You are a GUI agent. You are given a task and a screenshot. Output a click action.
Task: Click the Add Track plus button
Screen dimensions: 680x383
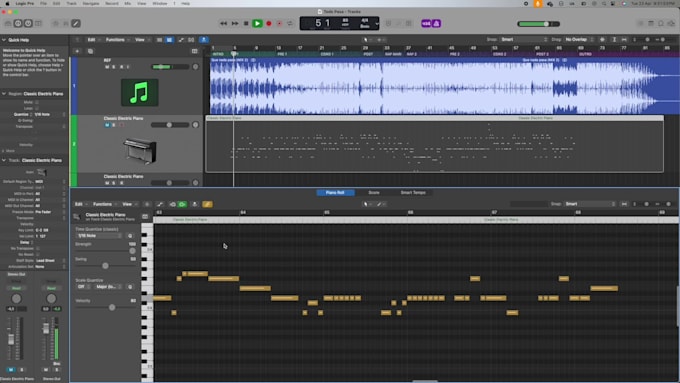tap(77, 51)
